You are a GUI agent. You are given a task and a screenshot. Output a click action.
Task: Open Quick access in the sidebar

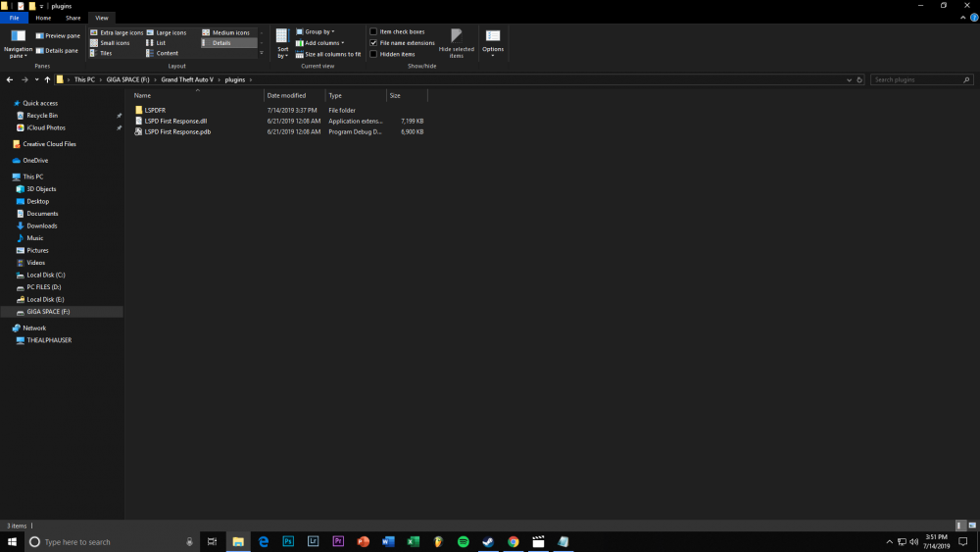[x=40, y=103]
